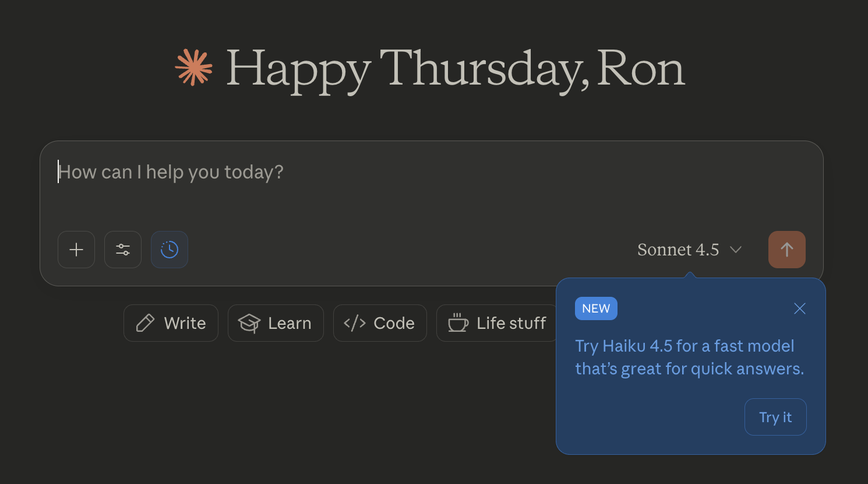Select the Write suggestion label

(185, 323)
